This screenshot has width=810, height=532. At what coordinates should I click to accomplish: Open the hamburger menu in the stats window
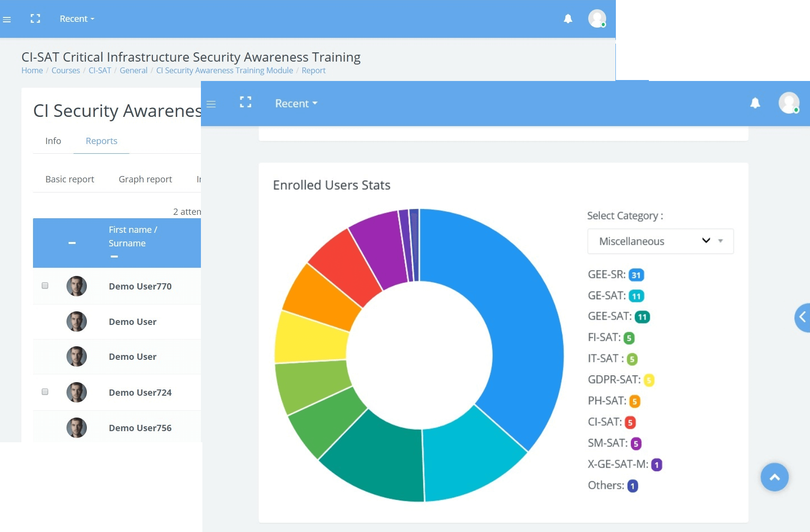click(211, 104)
